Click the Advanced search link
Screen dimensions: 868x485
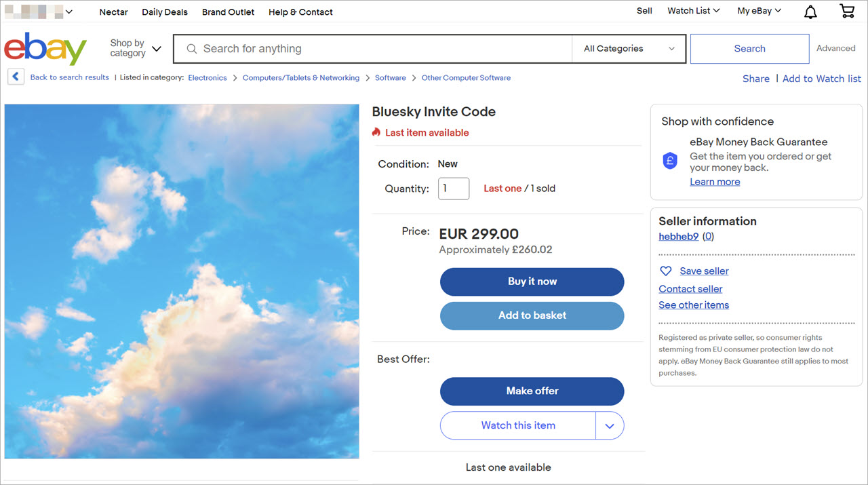click(x=835, y=48)
